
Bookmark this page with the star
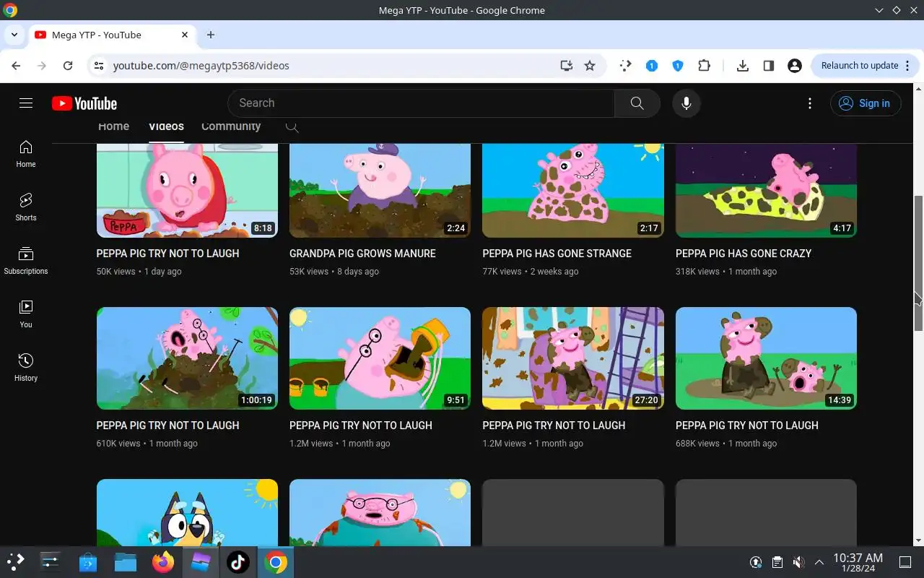590,66
